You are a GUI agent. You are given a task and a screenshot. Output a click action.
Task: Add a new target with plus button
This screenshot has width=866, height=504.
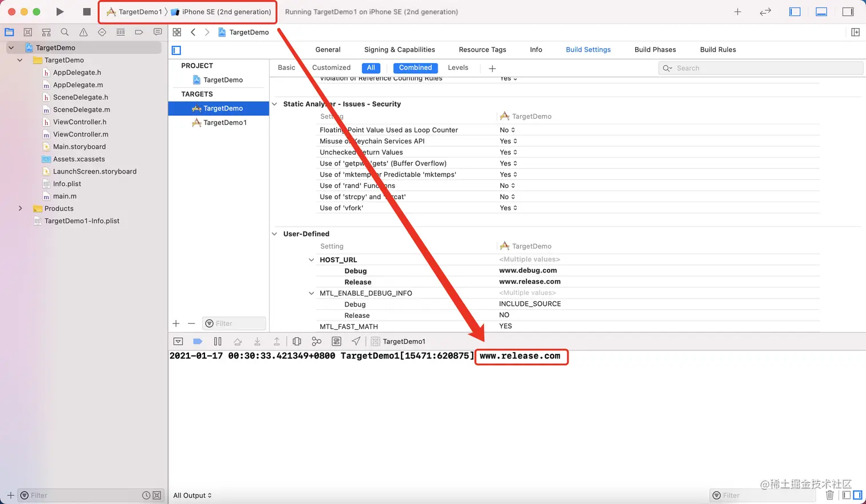176,324
